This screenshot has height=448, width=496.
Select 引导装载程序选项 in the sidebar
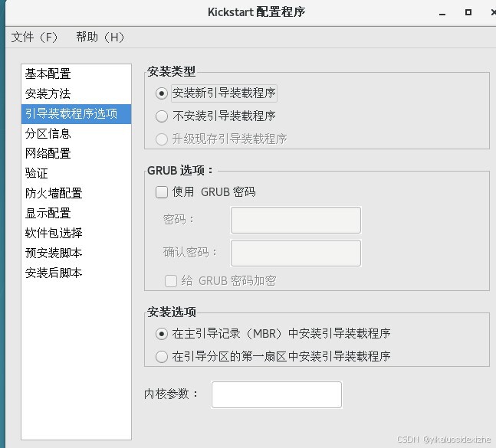(76, 114)
